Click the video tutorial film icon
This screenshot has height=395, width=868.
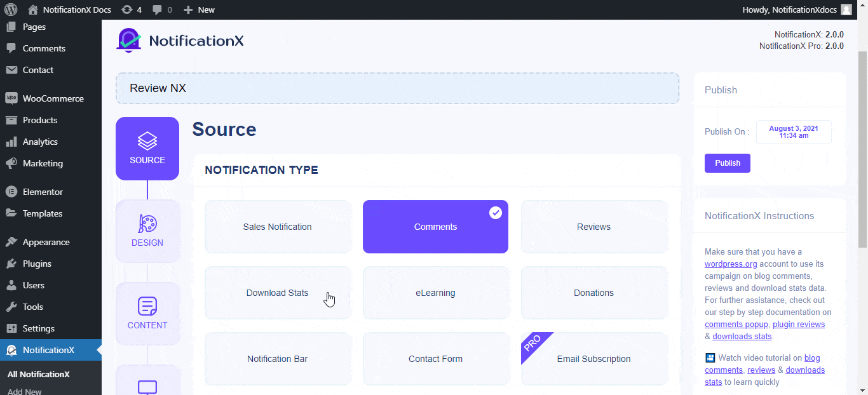(710, 358)
